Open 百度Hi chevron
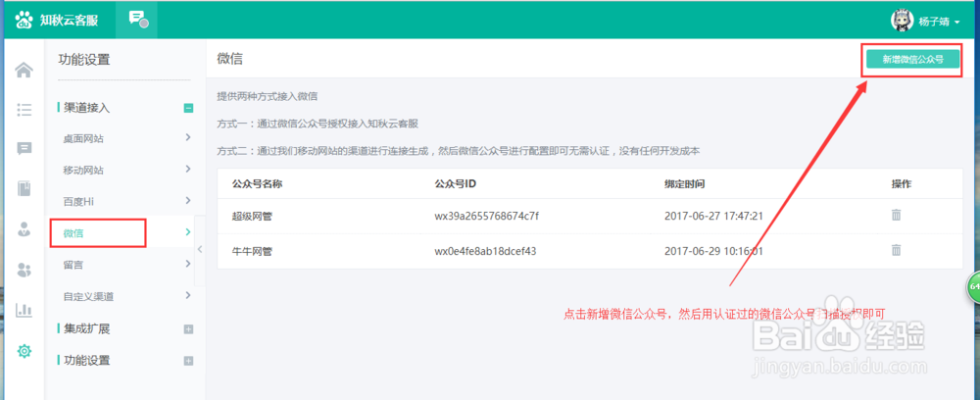 click(187, 201)
